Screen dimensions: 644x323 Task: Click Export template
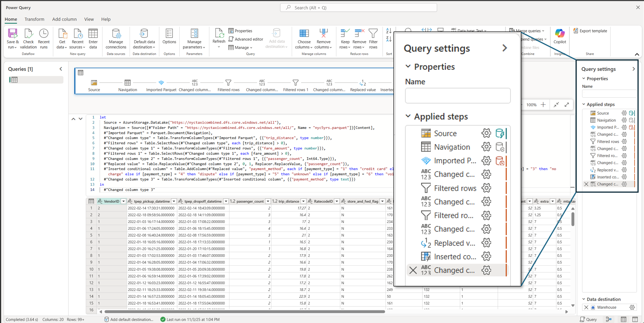pos(590,31)
